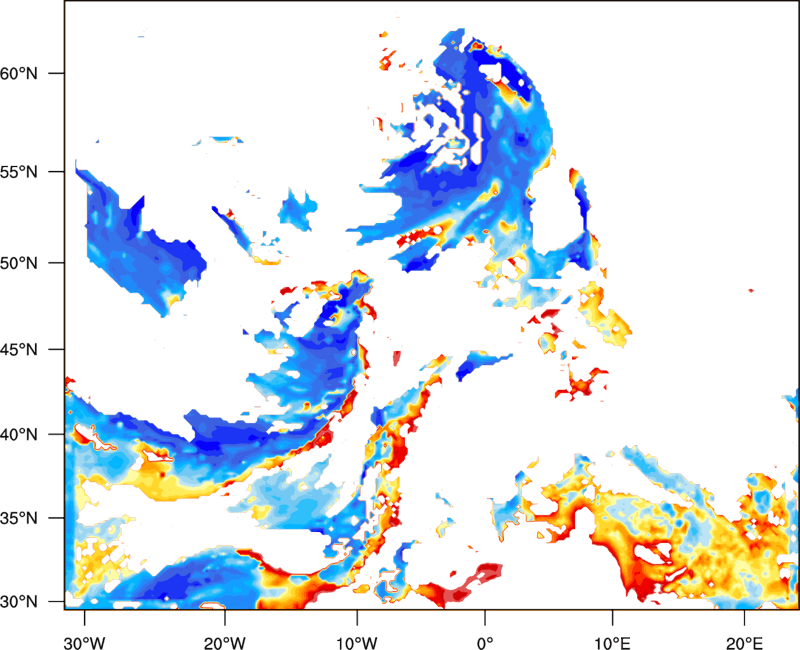Click the 10°E longitude label

coord(612,642)
